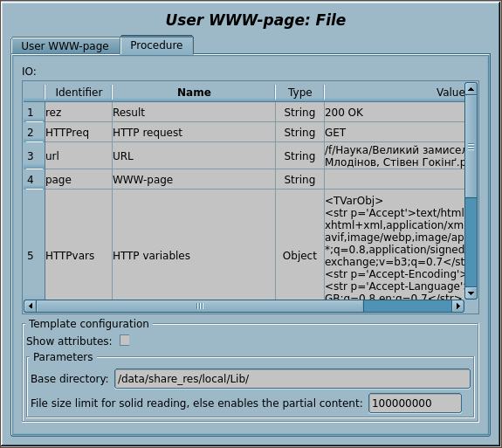Click the Base directory input field

tap(292, 379)
